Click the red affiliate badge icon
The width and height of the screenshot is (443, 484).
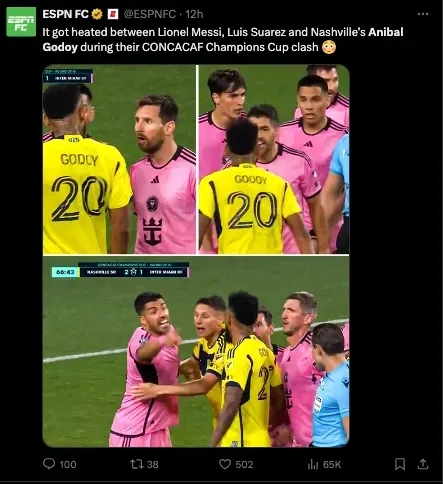click(113, 14)
